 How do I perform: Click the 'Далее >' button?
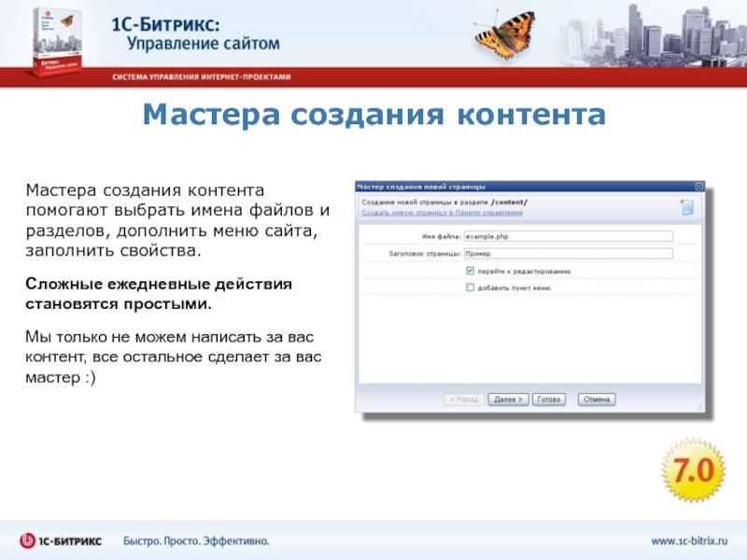pos(508,399)
